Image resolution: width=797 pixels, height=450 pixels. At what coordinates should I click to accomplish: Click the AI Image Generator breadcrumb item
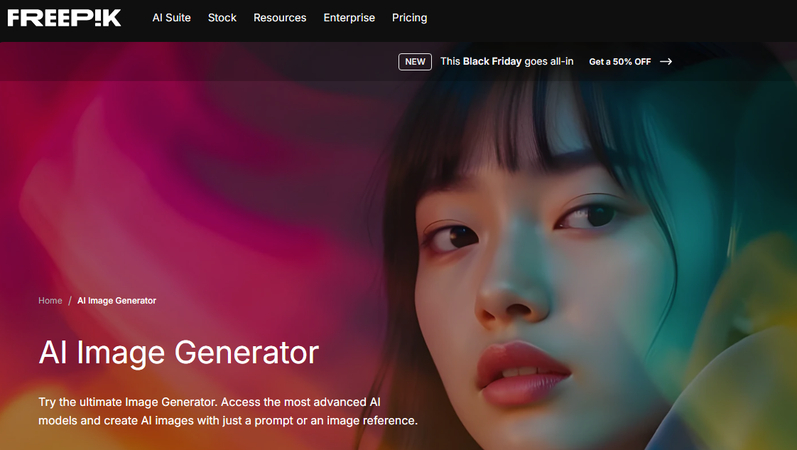(116, 301)
